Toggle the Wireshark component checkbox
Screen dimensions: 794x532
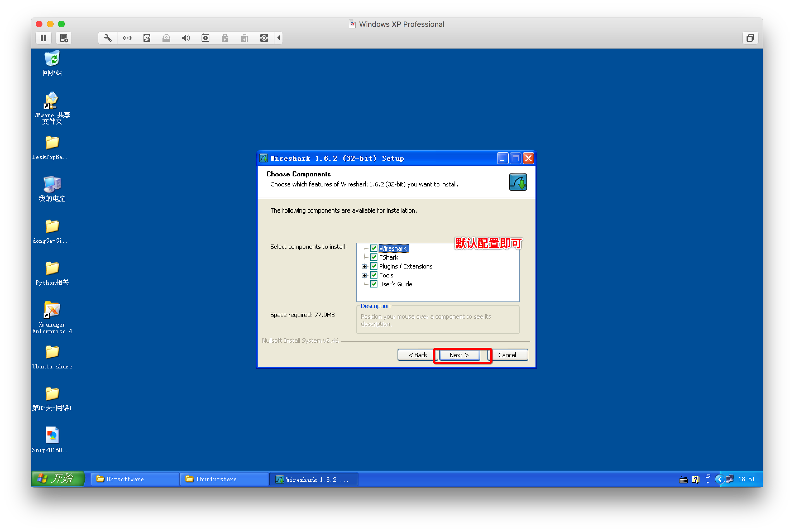click(x=374, y=248)
